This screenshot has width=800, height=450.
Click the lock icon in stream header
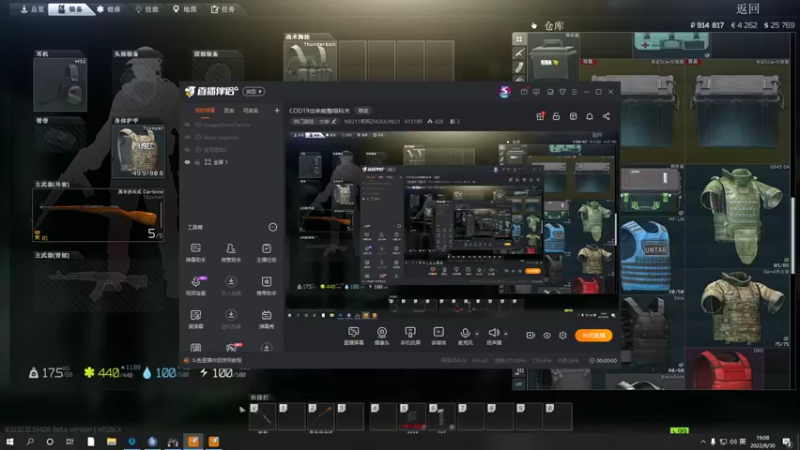click(x=556, y=116)
